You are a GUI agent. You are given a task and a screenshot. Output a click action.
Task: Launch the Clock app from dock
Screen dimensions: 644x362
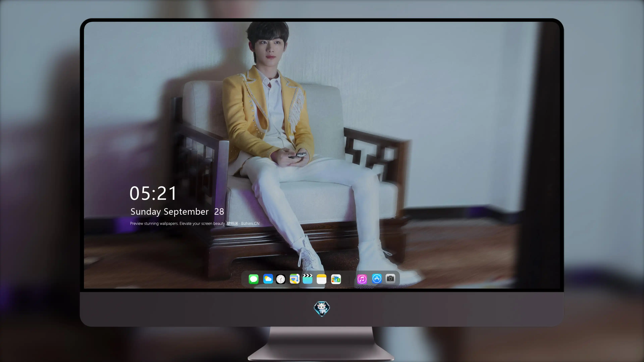pos(281,279)
